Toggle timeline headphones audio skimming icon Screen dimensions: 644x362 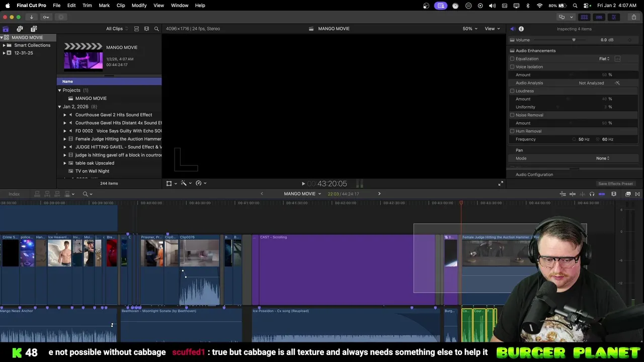tap(592, 194)
